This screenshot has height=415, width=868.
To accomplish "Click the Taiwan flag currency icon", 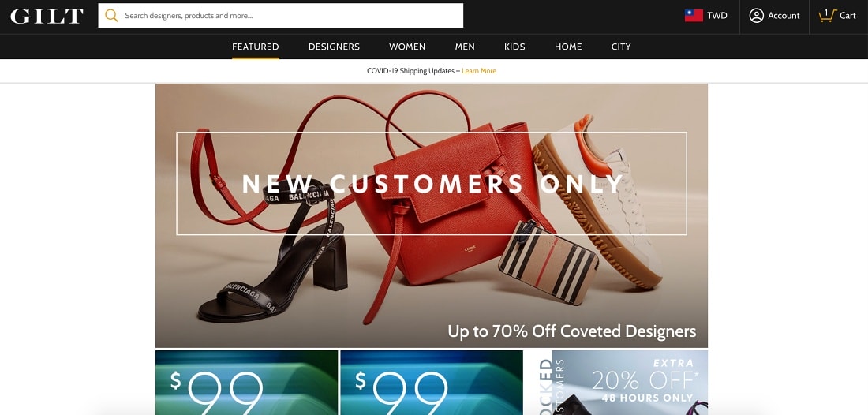I will (694, 16).
